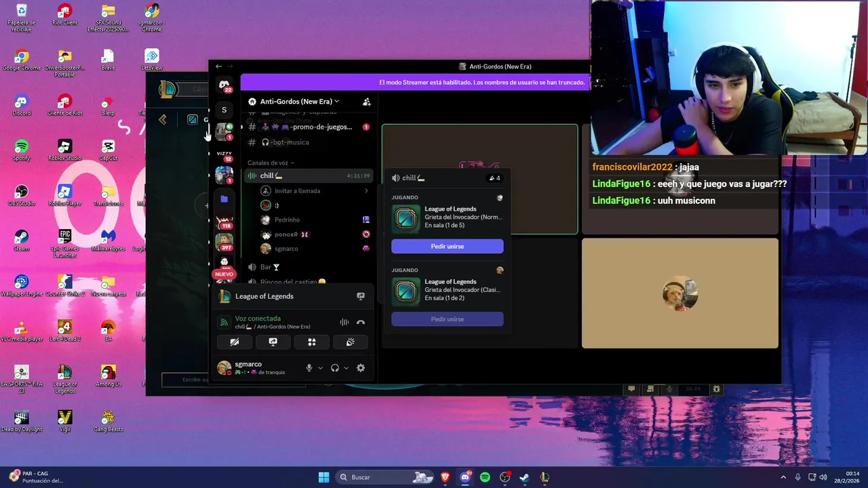This screenshot has width=868, height=488.
Task: Toggle deafen headphones icon
Action: [334, 368]
